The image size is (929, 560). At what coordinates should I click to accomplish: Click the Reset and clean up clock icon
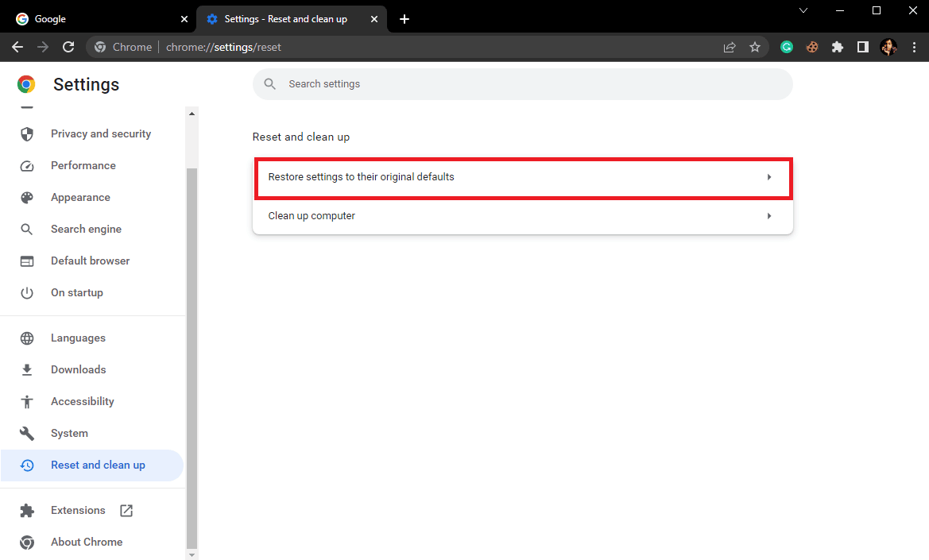click(x=27, y=465)
